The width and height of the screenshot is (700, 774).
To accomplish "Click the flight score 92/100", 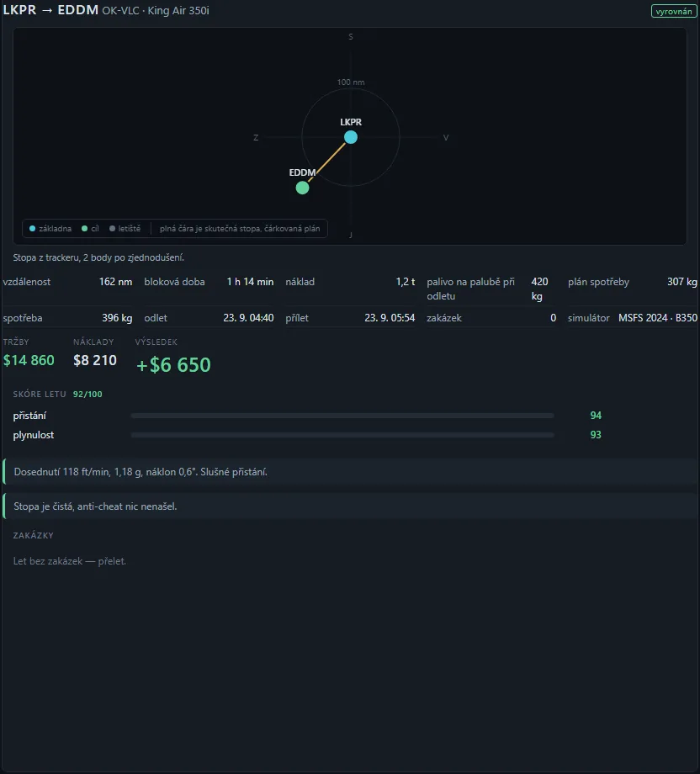I will click(87, 394).
